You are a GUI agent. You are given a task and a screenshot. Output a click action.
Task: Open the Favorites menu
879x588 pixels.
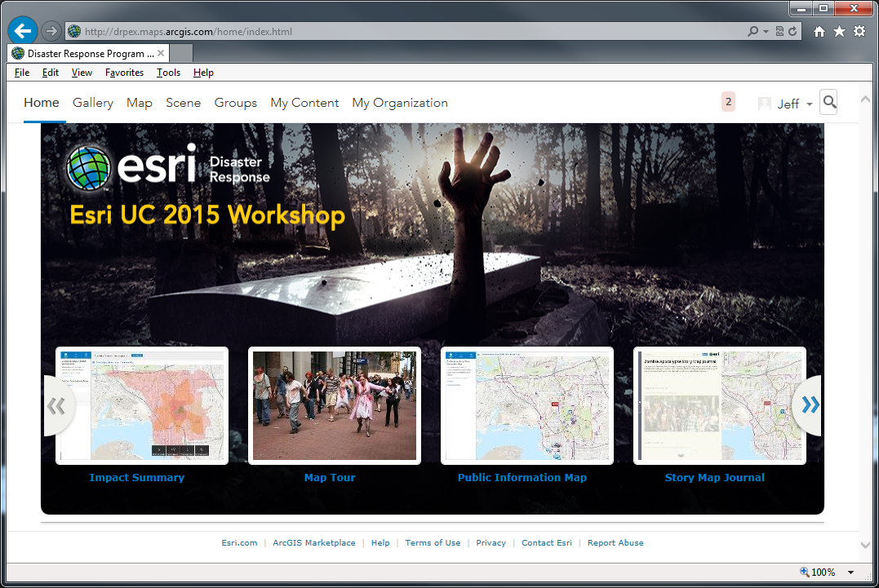tap(124, 73)
